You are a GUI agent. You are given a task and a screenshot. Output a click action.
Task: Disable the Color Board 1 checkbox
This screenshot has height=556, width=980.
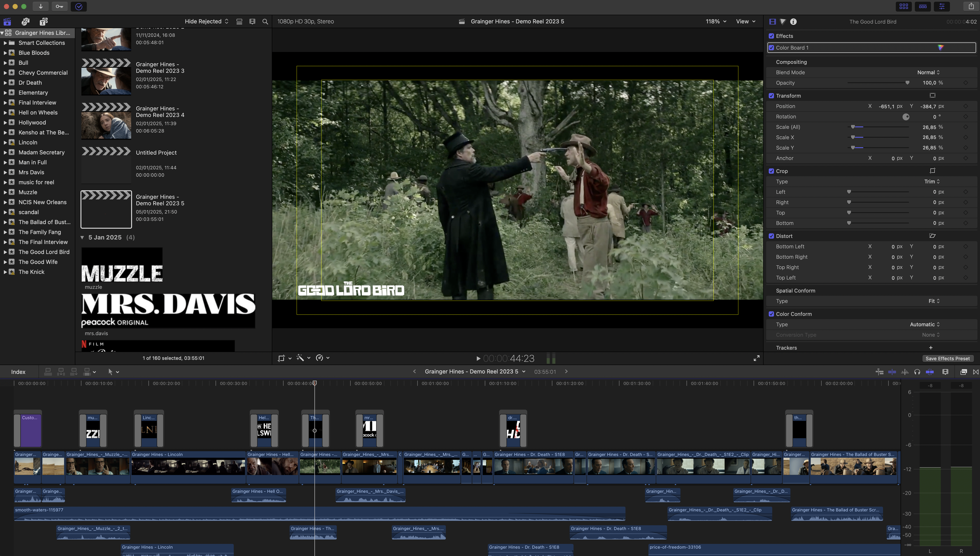[772, 48]
